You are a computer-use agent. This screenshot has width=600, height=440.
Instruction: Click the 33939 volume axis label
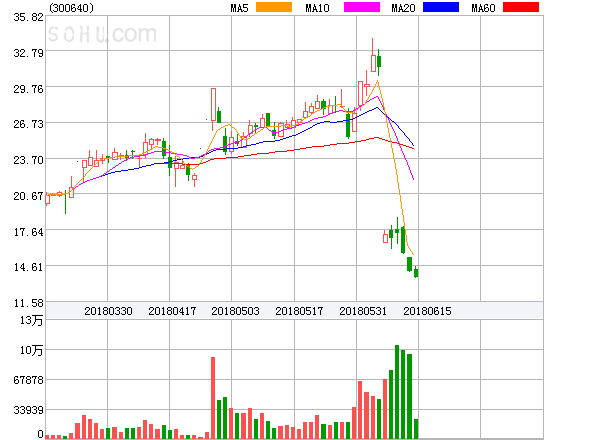click(x=28, y=410)
